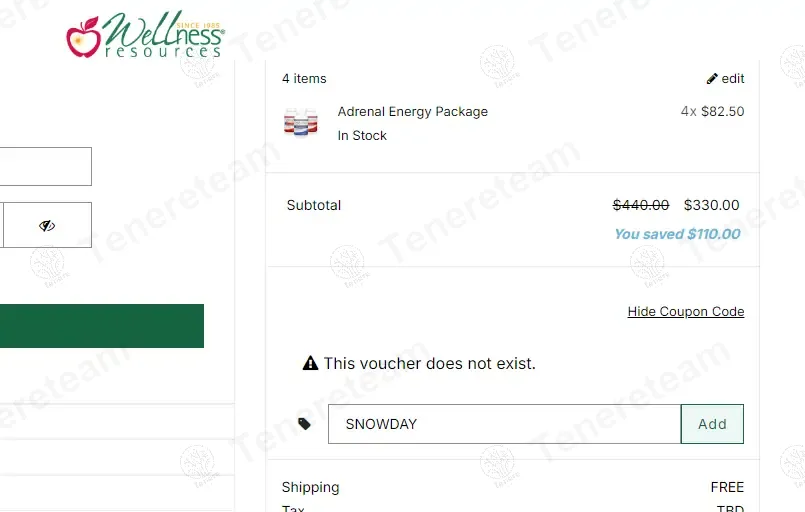Click the Wellness Resources apple logo
Viewport: 805px width, 512px height.
point(84,37)
